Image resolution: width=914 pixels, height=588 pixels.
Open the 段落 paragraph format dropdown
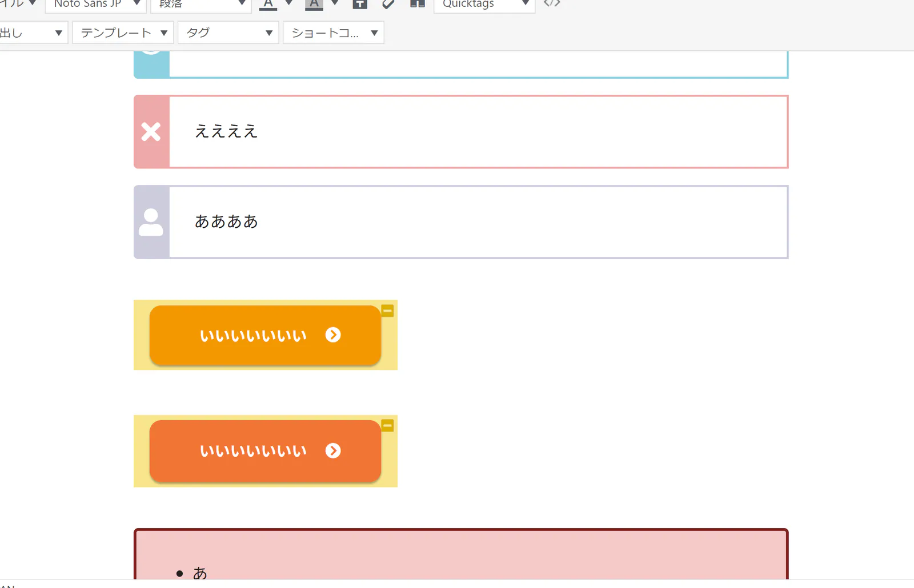tap(201, 4)
